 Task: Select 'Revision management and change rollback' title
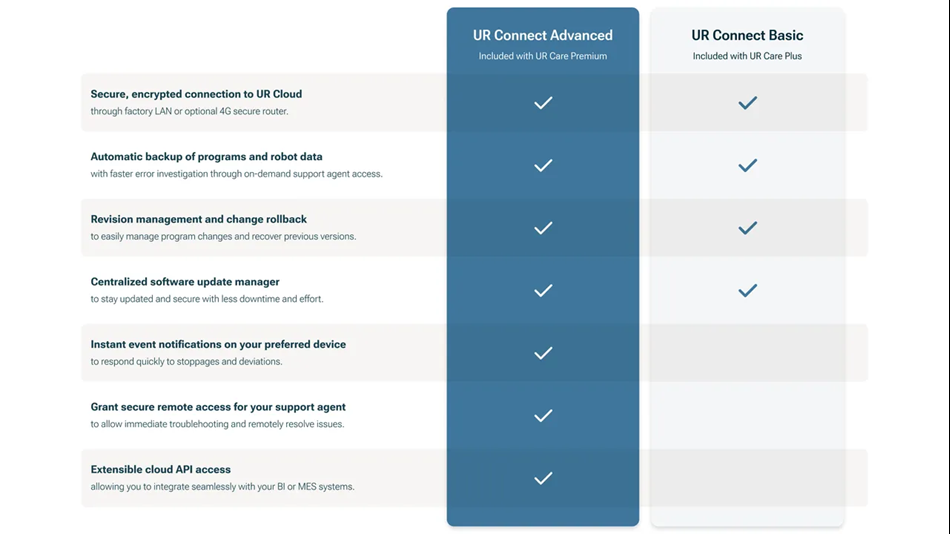tap(199, 219)
